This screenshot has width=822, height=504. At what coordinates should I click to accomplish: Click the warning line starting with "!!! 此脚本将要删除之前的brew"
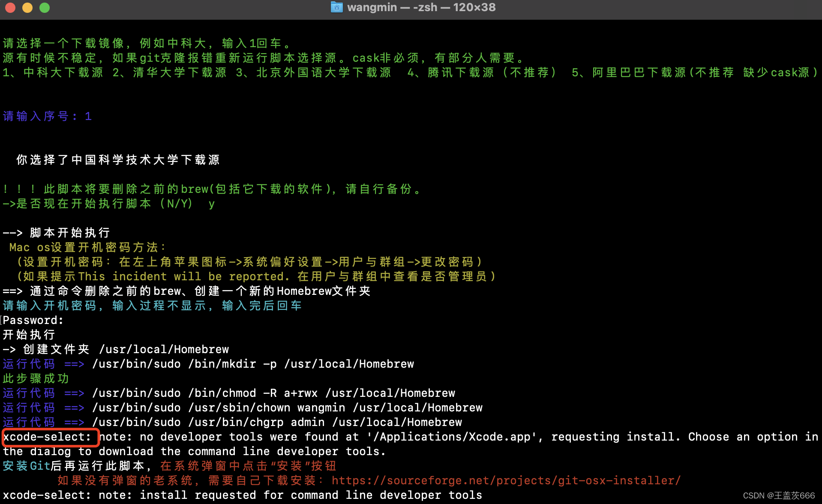(x=212, y=189)
